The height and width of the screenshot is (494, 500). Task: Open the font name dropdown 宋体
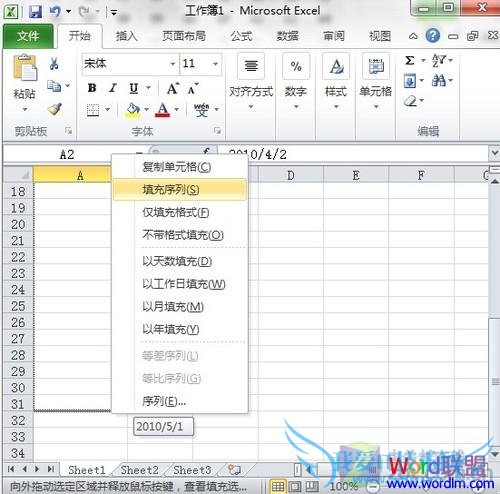[173, 63]
